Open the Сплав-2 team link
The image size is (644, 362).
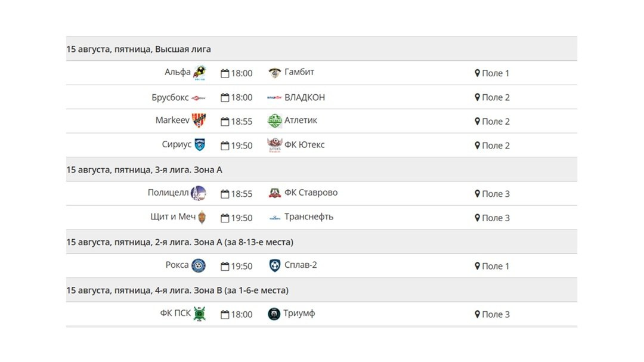[x=301, y=265]
